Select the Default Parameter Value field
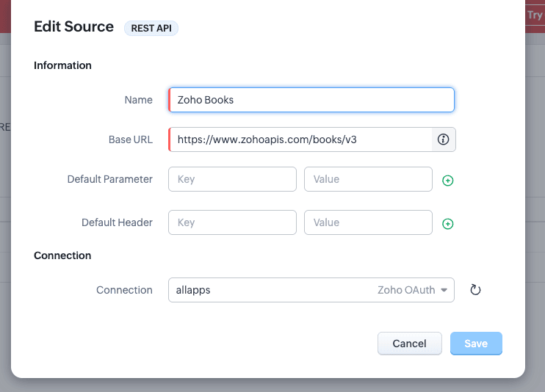The image size is (545, 392). click(x=368, y=179)
